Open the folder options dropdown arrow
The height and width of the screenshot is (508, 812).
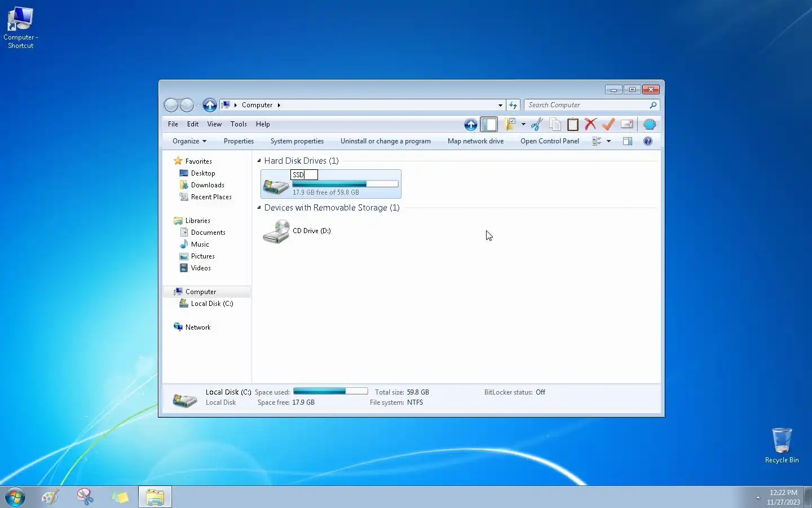[x=523, y=124]
